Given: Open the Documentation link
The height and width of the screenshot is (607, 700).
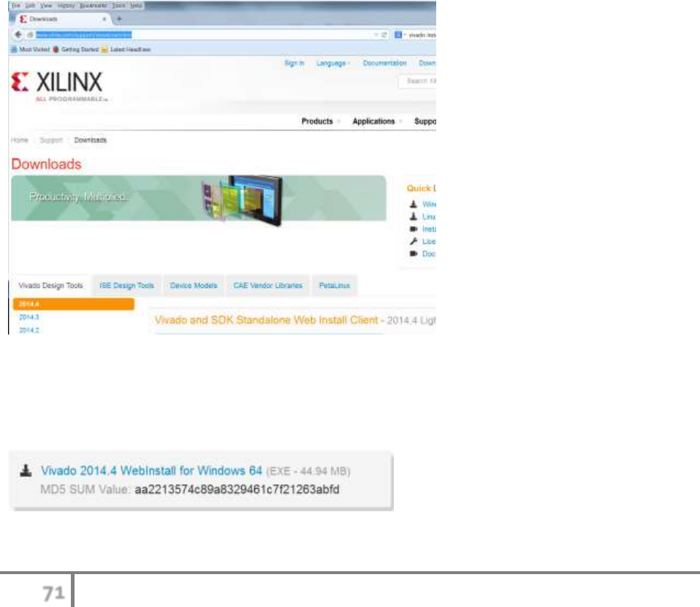Looking at the screenshot, I should 385,63.
